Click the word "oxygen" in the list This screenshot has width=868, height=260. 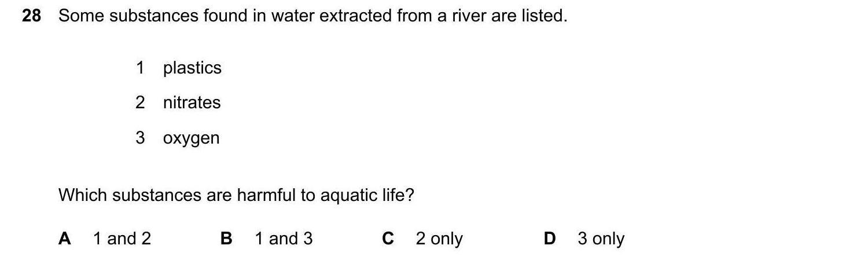tap(191, 138)
